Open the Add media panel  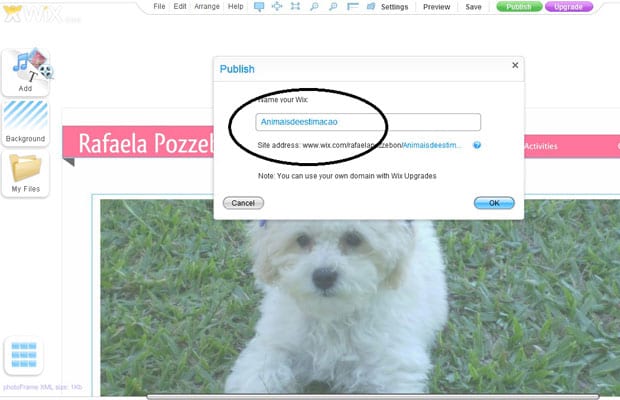[26, 72]
